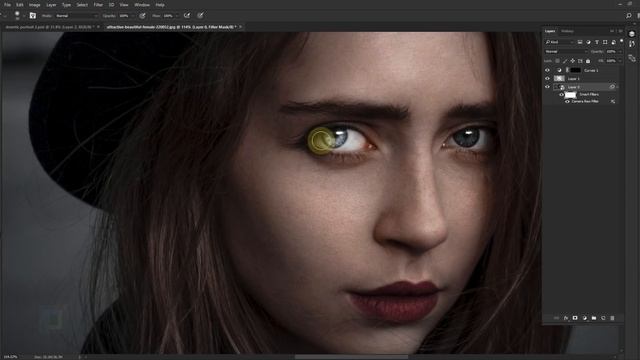The height and width of the screenshot is (360, 640).
Task: Open the Filter menu
Action: pyautogui.click(x=98, y=5)
